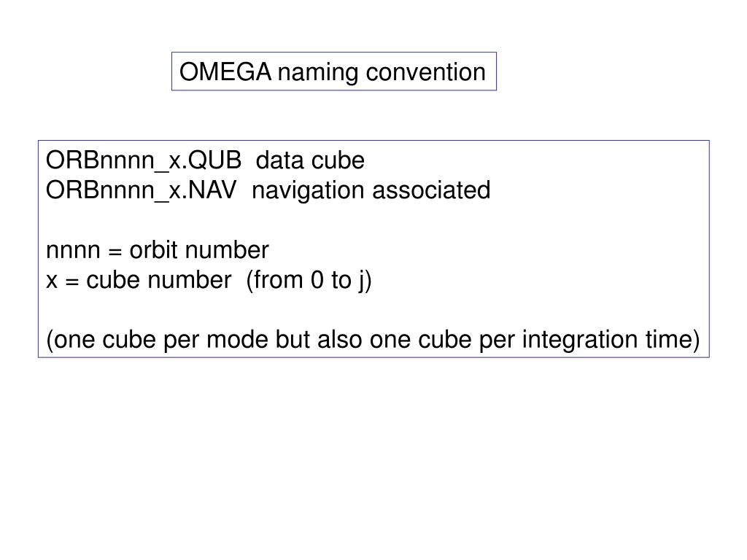Viewport: 747px width, 560px height.
Task: Click the word 'orbit'
Action: point(153,250)
